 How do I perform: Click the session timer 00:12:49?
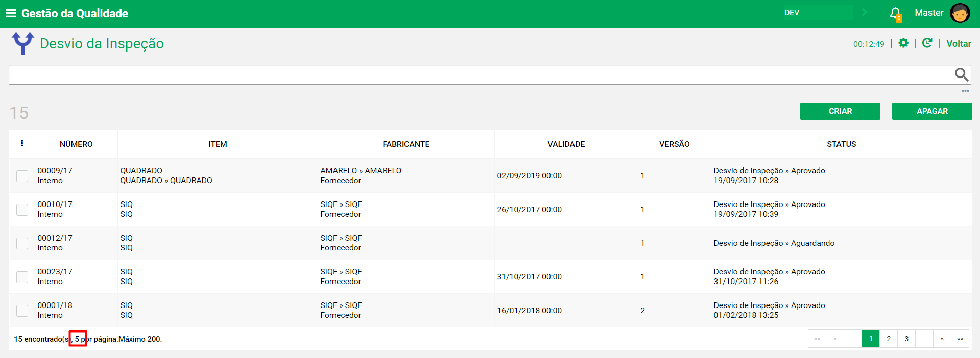coord(869,44)
